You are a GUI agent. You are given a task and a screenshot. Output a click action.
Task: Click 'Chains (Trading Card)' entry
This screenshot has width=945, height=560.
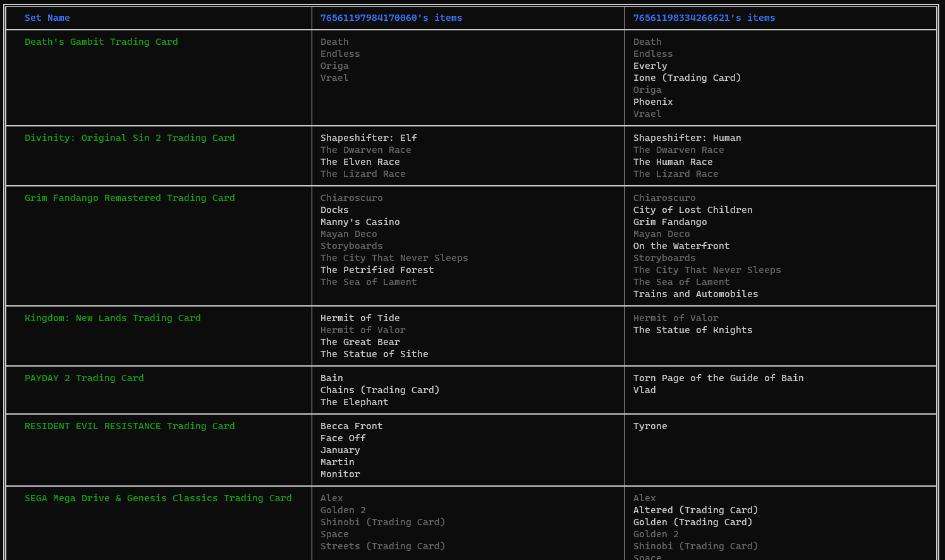coord(380,390)
